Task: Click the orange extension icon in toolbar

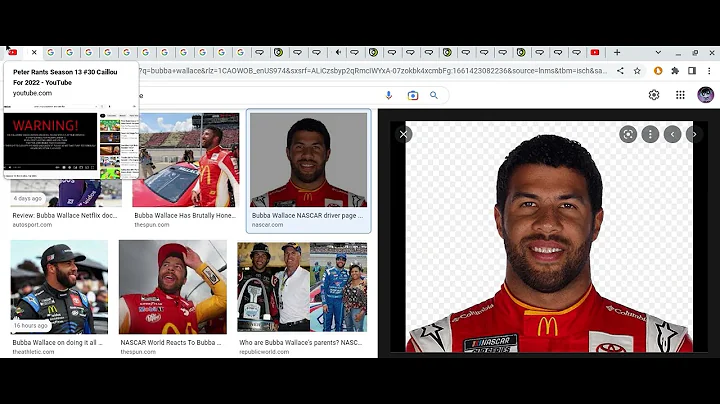Action: coord(658,71)
